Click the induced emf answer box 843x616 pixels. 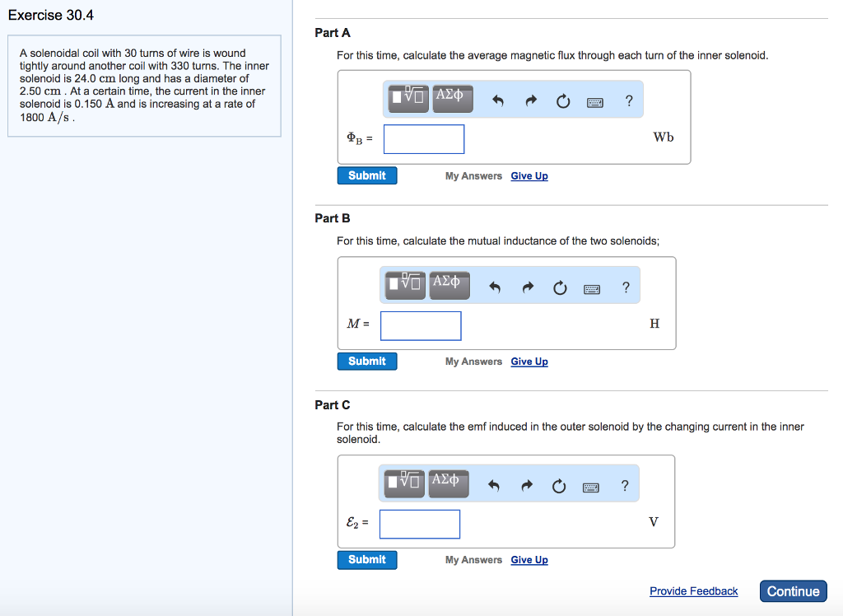click(x=420, y=524)
